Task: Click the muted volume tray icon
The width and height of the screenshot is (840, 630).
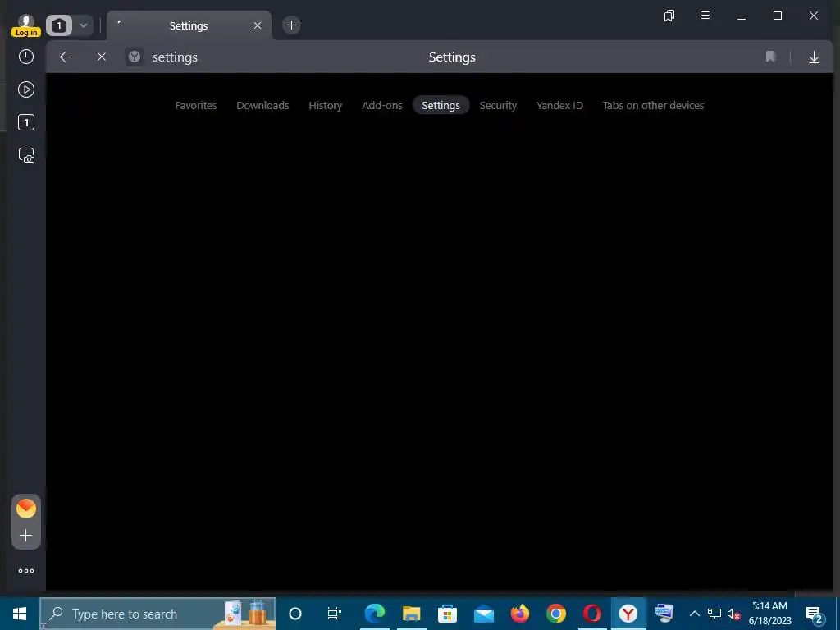Action: click(x=733, y=614)
